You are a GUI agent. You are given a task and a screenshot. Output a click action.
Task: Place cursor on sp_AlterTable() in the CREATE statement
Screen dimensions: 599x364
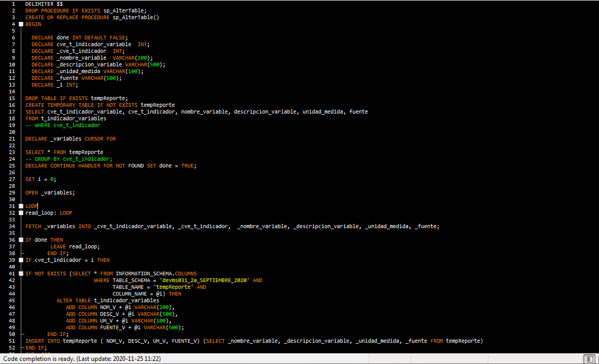click(135, 18)
